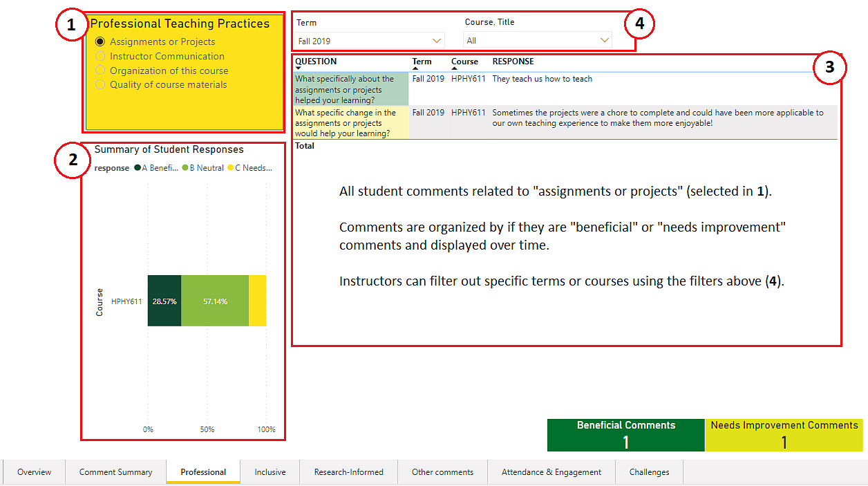868x486 pixels.
Task: Go to the Inclusive tab
Action: pyautogui.click(x=270, y=472)
